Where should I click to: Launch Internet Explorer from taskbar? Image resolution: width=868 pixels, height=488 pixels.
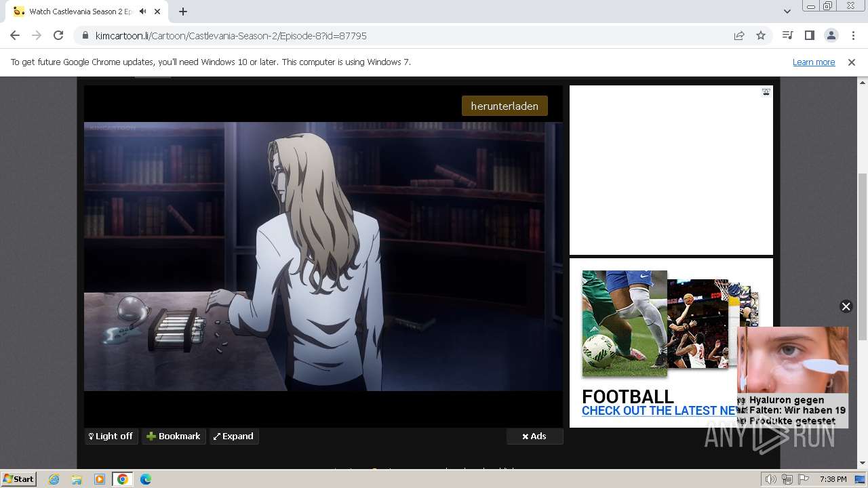coord(54,479)
